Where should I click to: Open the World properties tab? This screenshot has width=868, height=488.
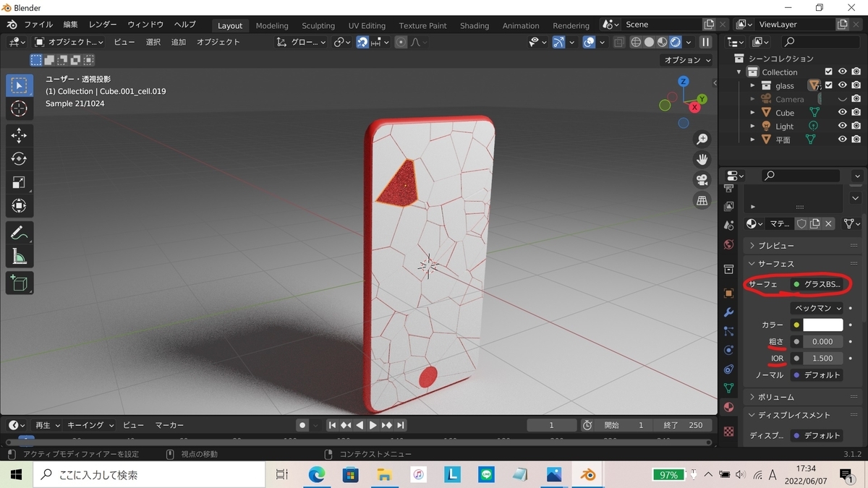[x=728, y=244]
